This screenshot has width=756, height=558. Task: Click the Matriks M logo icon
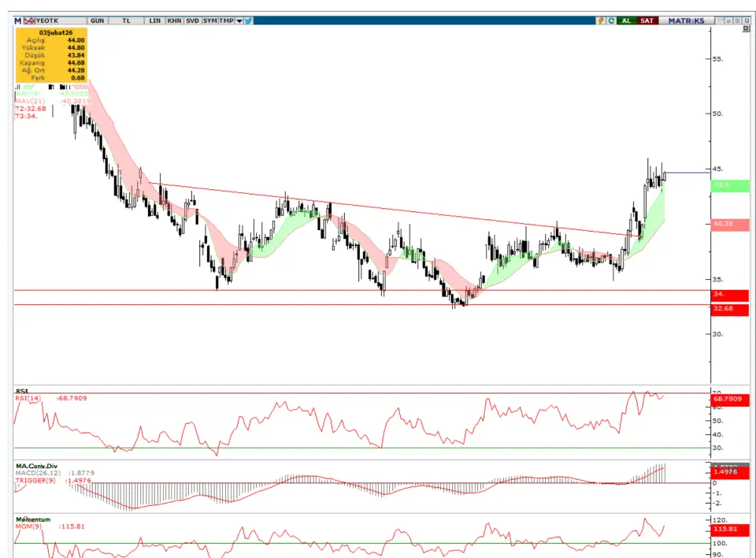point(18,20)
